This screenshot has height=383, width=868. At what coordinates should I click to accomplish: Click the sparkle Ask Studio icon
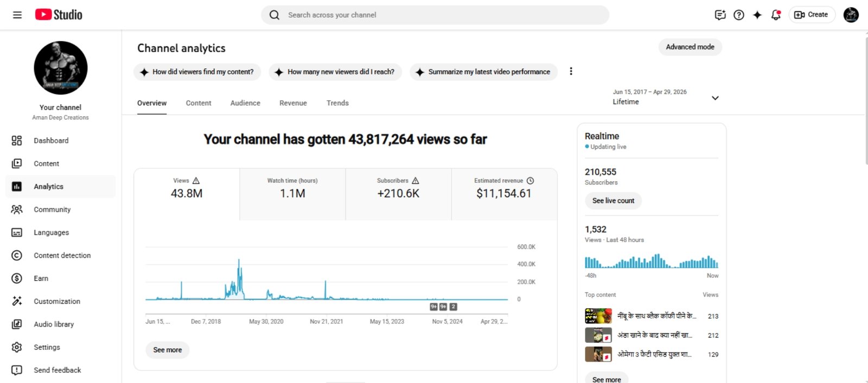[757, 15]
